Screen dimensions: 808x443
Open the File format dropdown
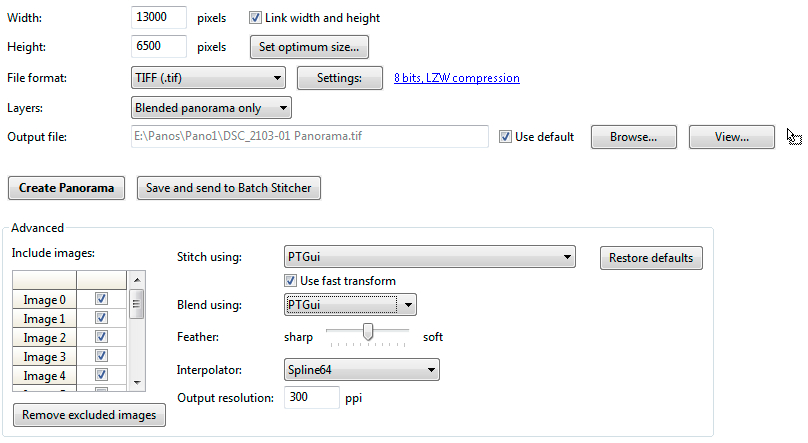tap(208, 78)
